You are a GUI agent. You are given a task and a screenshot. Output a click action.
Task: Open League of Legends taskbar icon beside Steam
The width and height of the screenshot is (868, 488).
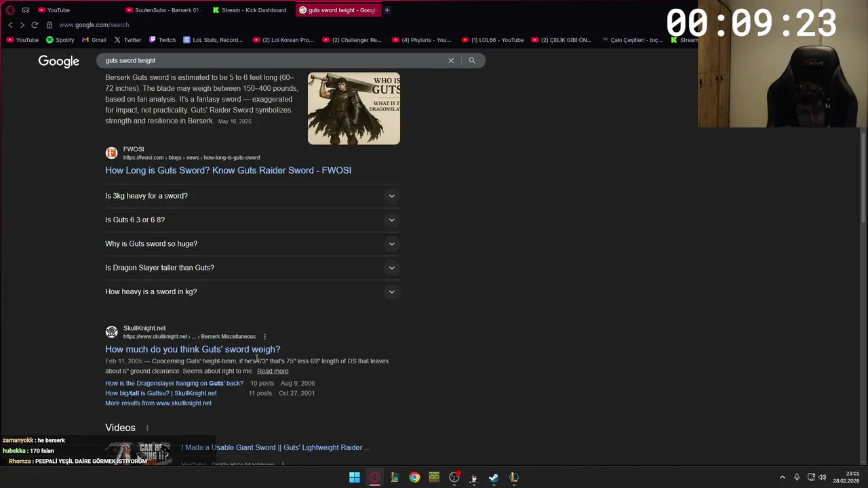tap(514, 478)
